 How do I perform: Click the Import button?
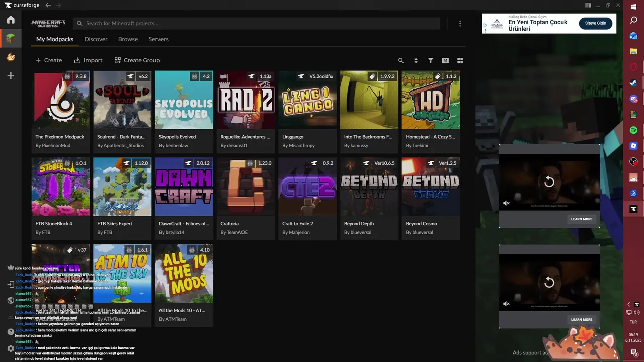88,60
